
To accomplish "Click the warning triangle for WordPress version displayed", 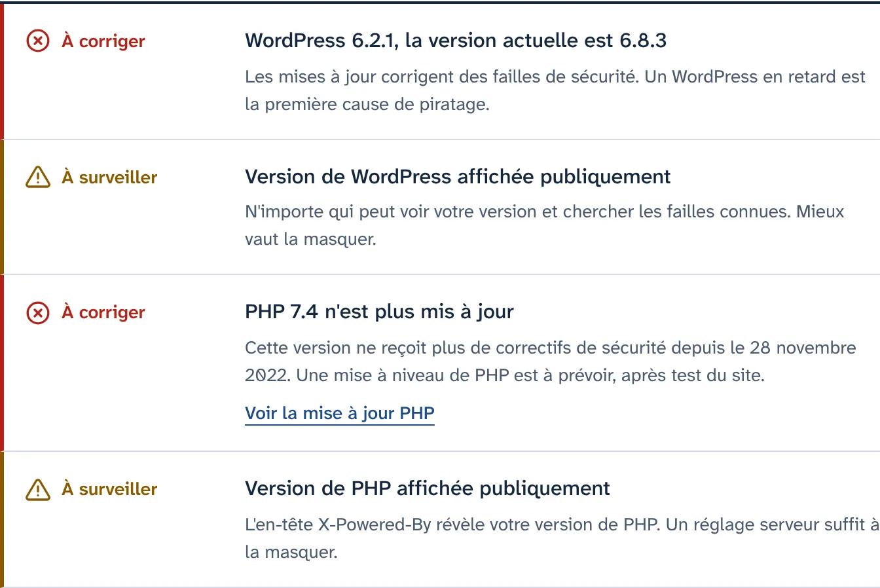I will (x=38, y=177).
